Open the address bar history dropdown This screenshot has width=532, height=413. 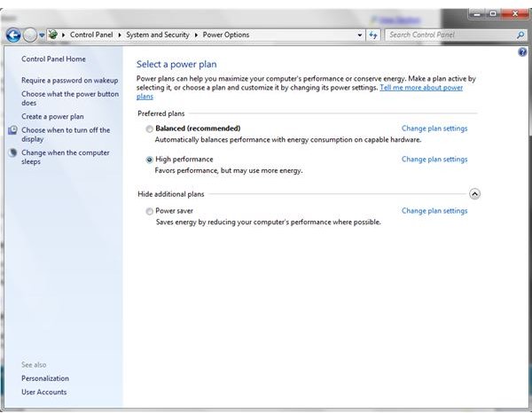pyautogui.click(x=360, y=35)
